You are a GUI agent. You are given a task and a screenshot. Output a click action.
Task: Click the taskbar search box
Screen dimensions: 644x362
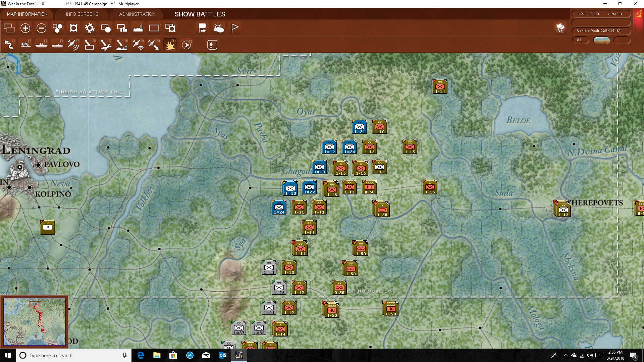[x=74, y=355]
